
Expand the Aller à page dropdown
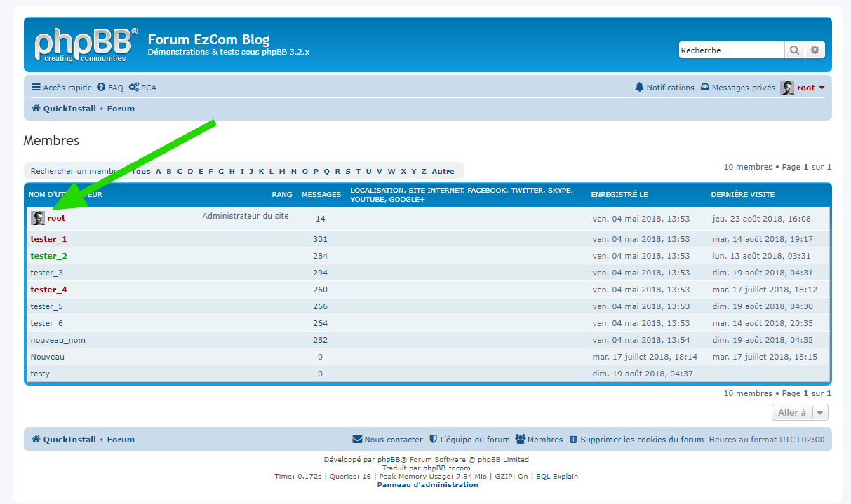pyautogui.click(x=800, y=413)
